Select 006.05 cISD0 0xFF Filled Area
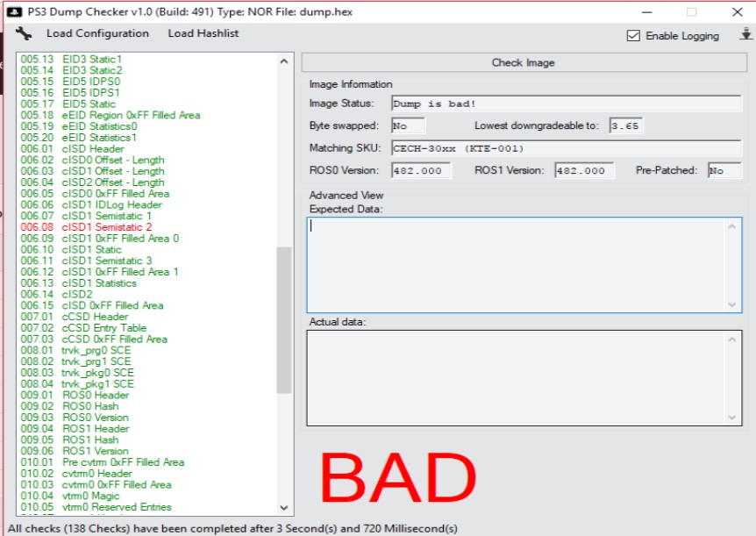Image resolution: width=756 pixels, height=536 pixels. (x=95, y=194)
